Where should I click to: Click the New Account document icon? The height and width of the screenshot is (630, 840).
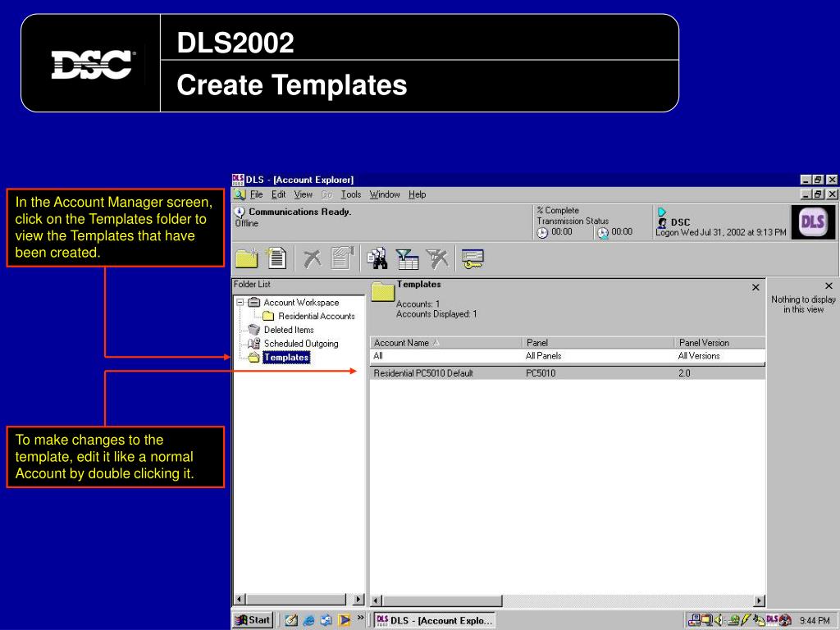[277, 258]
